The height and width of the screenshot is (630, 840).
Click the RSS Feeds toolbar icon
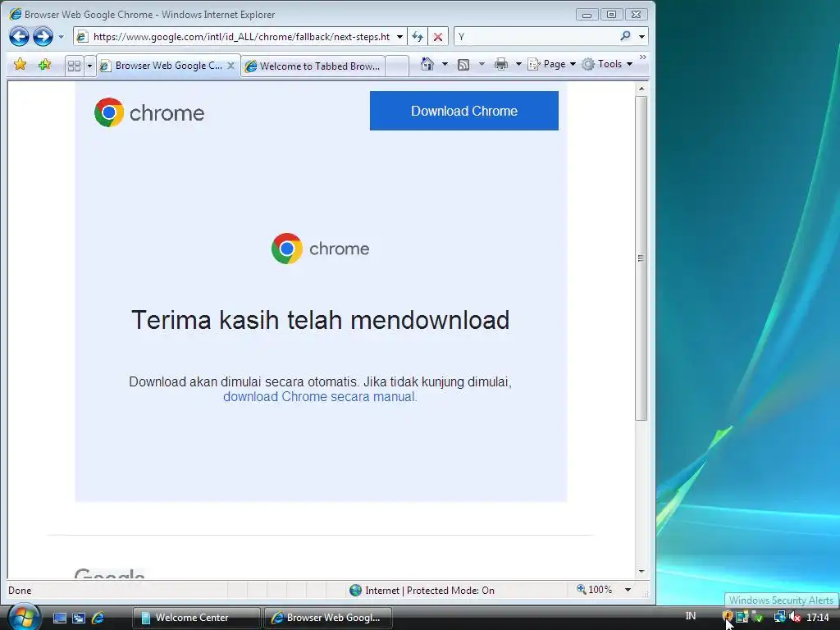tap(464, 65)
